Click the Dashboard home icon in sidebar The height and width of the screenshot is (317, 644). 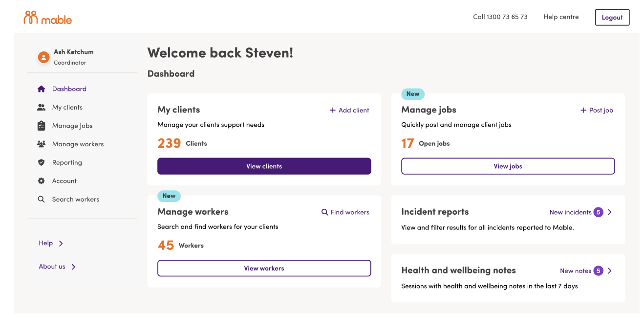[42, 89]
